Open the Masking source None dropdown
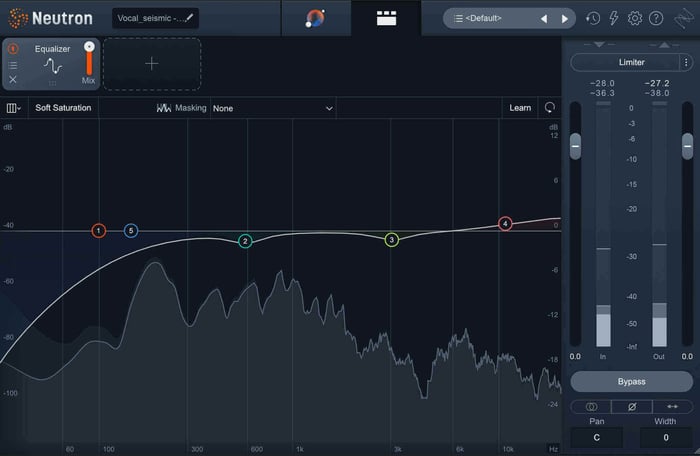The image size is (700, 456). (273, 108)
